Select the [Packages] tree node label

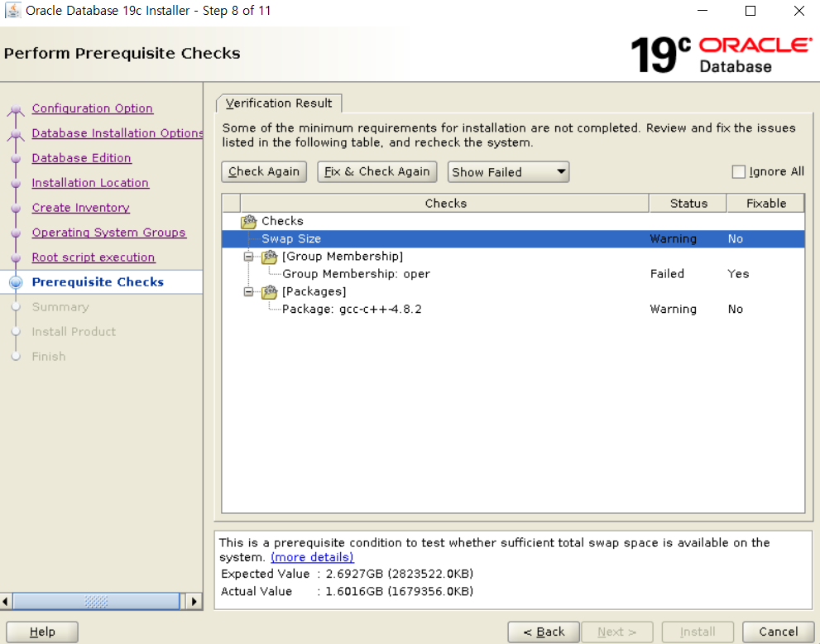314,292
